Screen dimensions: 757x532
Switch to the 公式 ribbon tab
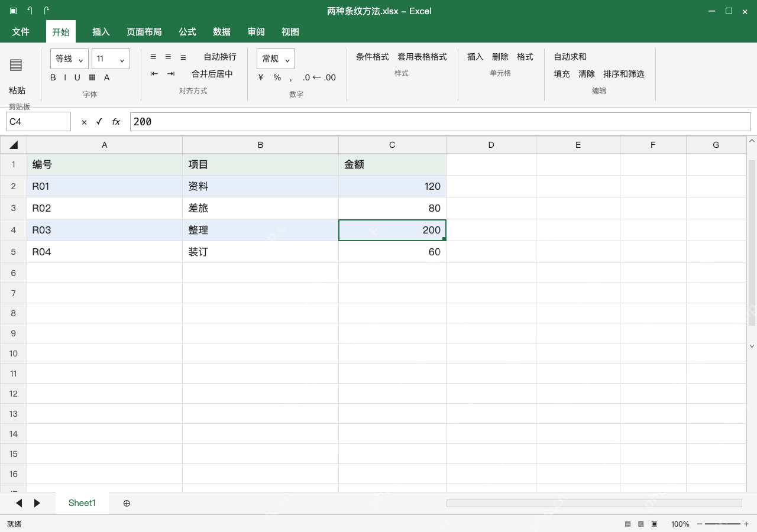187,31
